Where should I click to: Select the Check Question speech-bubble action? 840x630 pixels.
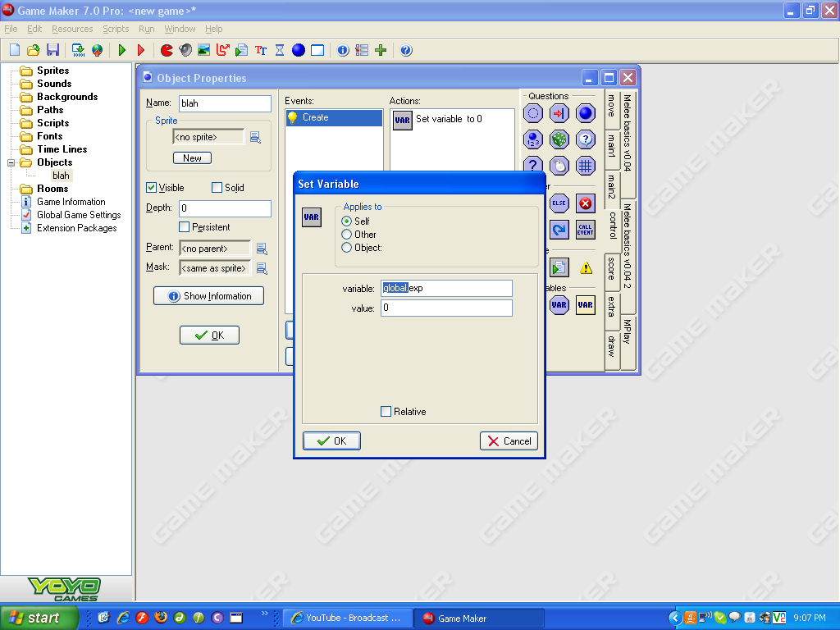586,139
